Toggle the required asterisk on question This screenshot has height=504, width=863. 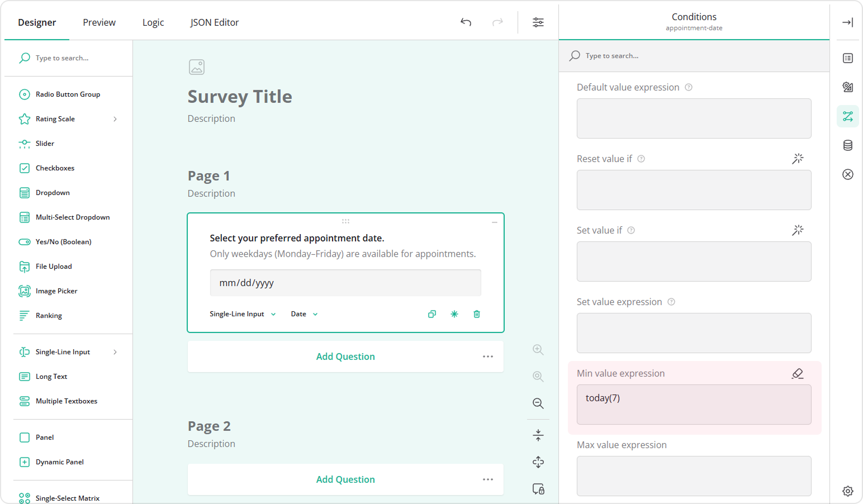(x=454, y=314)
